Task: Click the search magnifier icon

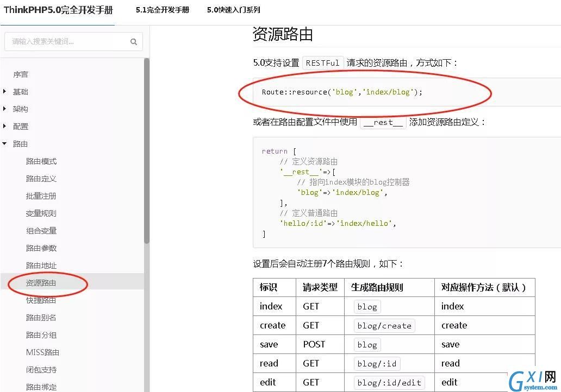Action: pos(133,42)
